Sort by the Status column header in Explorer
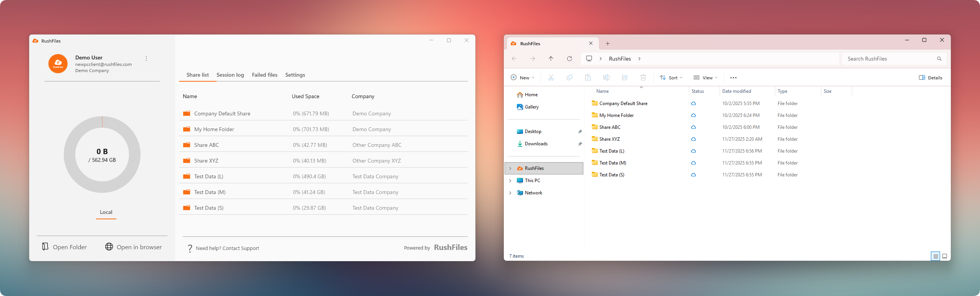 click(698, 91)
